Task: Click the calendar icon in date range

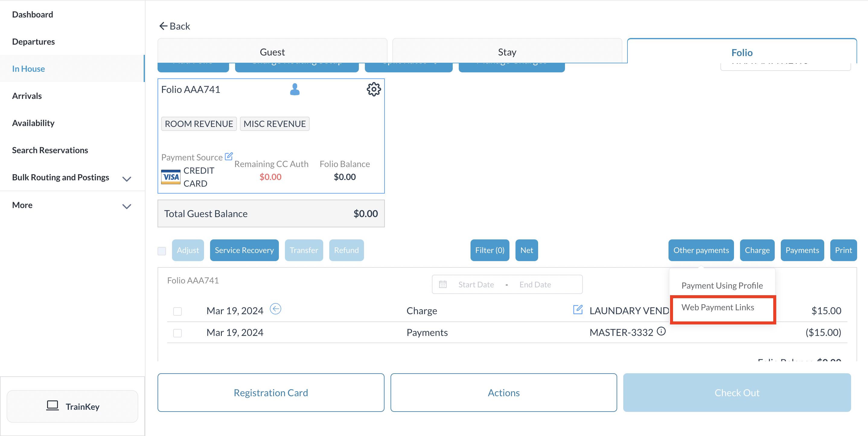Action: pyautogui.click(x=443, y=285)
